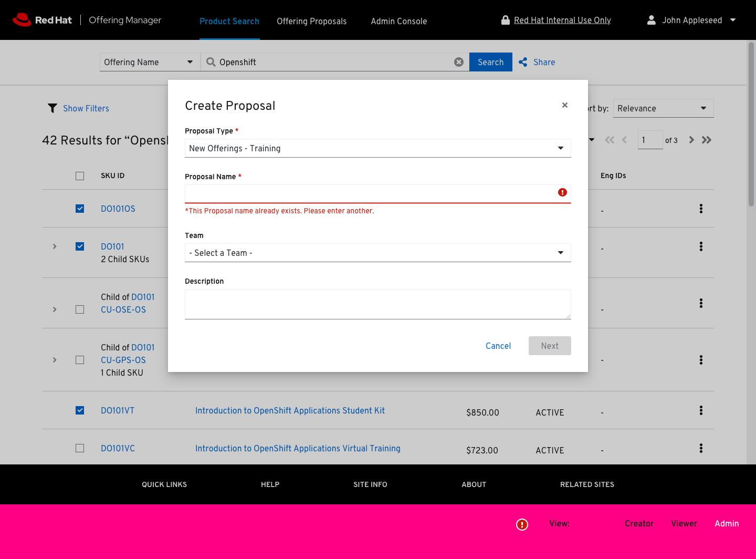This screenshot has width=756, height=559.
Task: Open the Admin Console tab
Action: click(x=398, y=21)
